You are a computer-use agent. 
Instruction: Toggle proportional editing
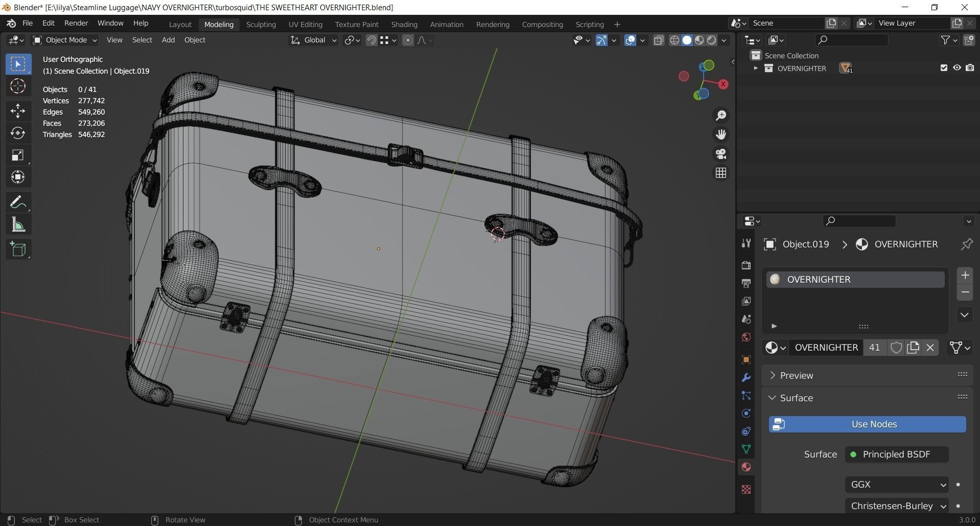pyautogui.click(x=408, y=40)
